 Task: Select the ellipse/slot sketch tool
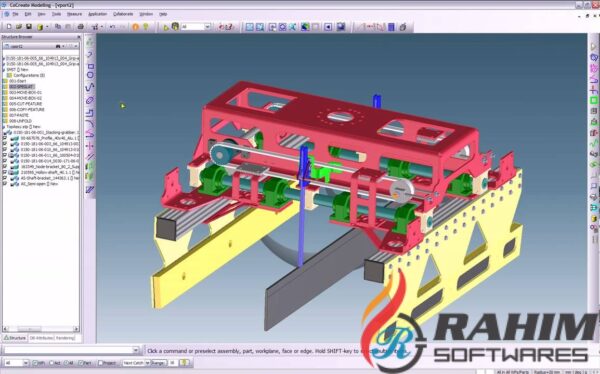coord(90,100)
